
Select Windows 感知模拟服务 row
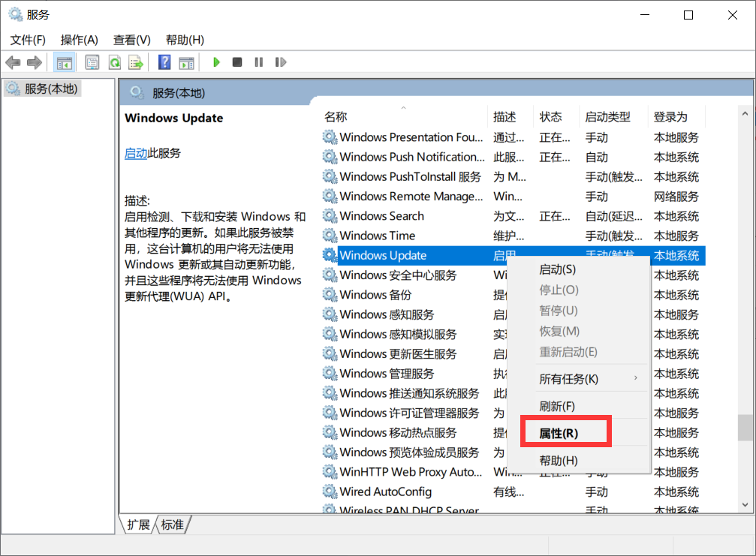click(x=514, y=335)
